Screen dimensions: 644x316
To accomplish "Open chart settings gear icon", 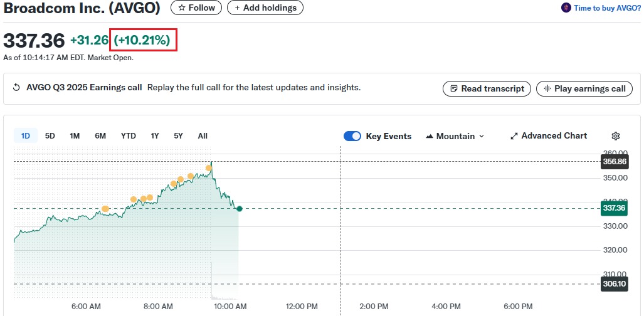I will (x=615, y=136).
